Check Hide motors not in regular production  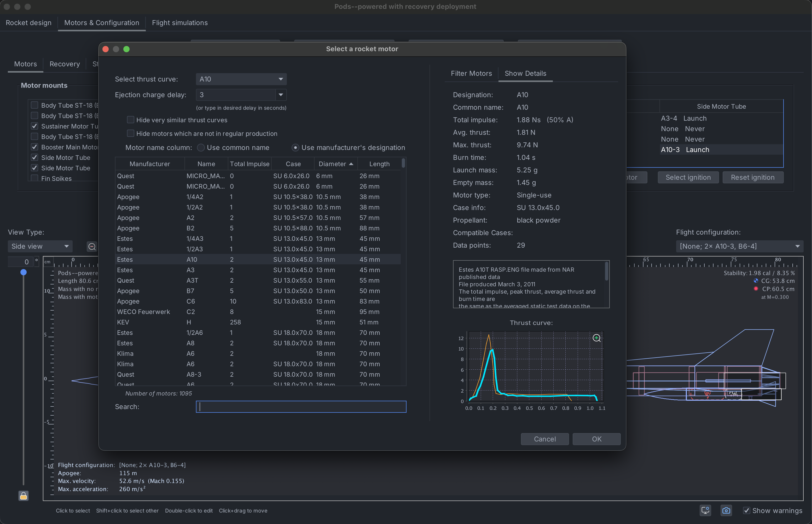[x=131, y=133]
